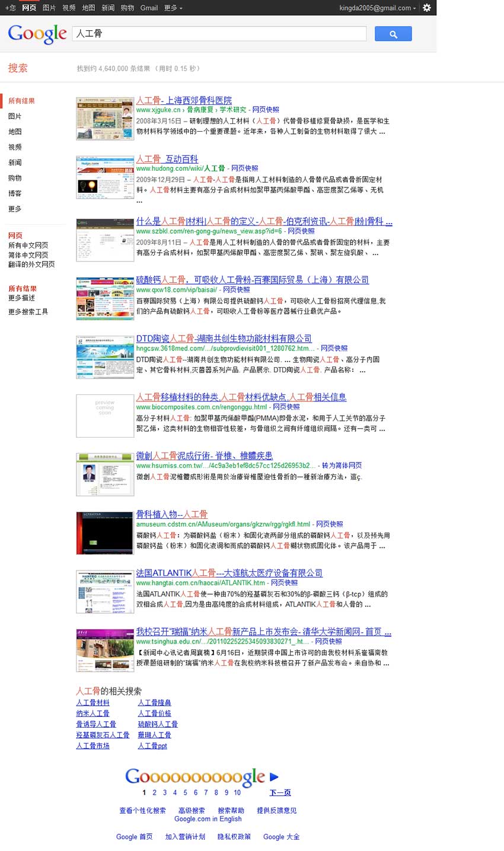Select 新闻 in the top black bar
The height and width of the screenshot is (851, 504).
coord(108,8)
